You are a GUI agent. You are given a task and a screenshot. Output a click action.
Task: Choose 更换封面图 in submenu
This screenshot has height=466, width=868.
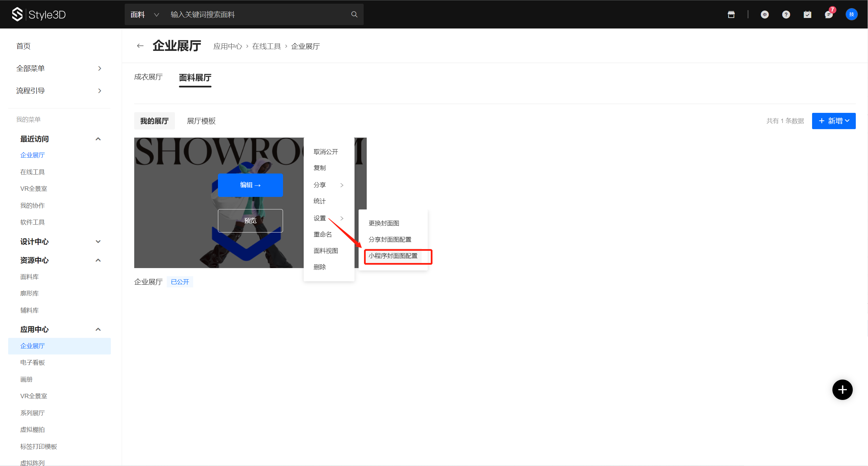[384, 223]
